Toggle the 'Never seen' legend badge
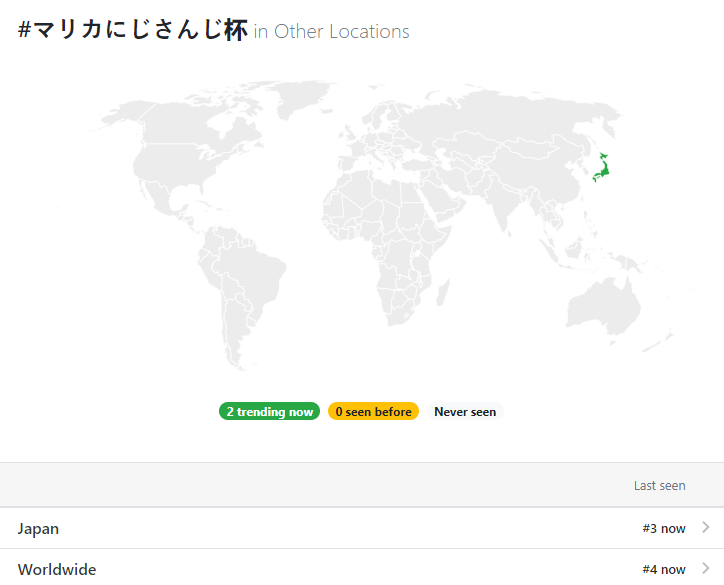 pyautogui.click(x=465, y=411)
